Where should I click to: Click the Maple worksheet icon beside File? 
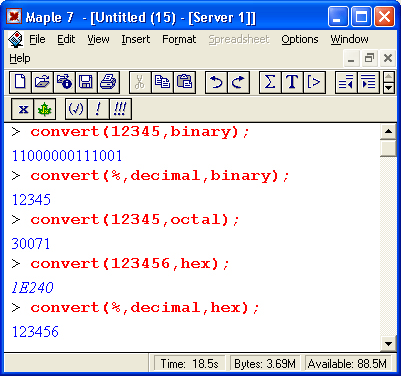pos(15,40)
